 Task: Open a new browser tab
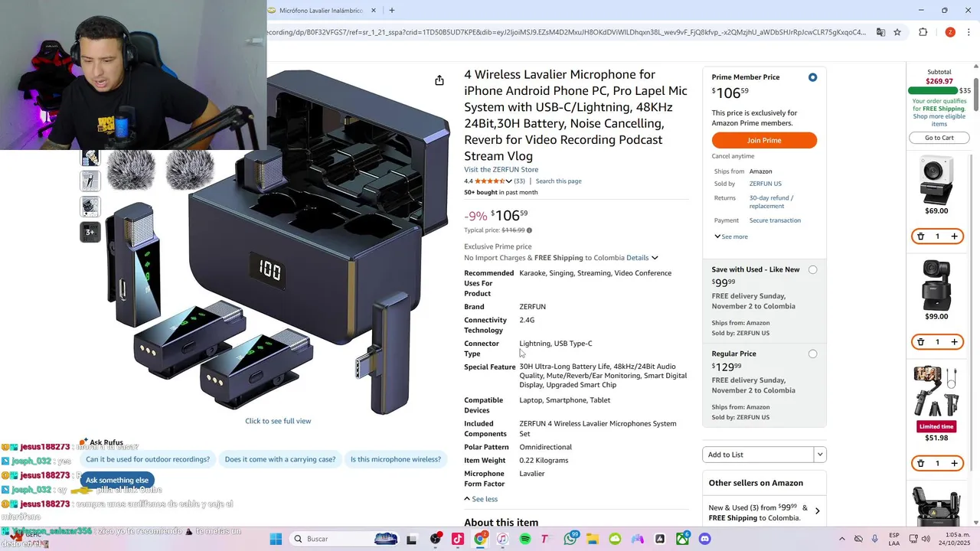392,10
